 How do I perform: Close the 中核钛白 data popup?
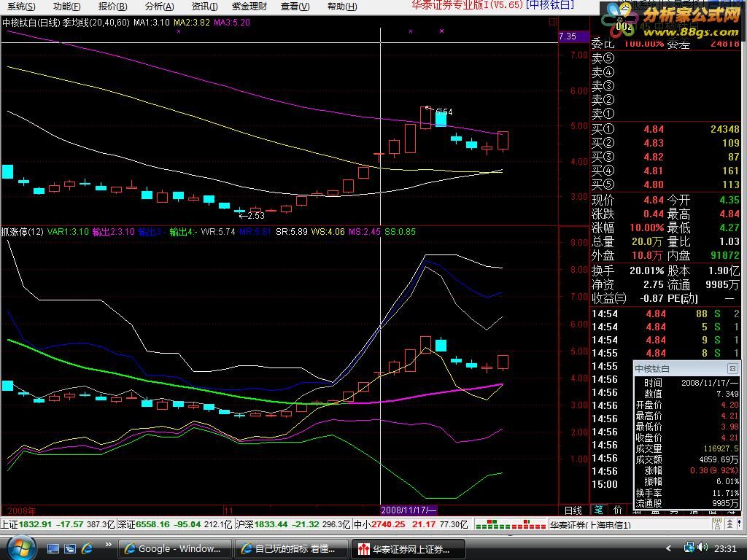pyautogui.click(x=732, y=368)
